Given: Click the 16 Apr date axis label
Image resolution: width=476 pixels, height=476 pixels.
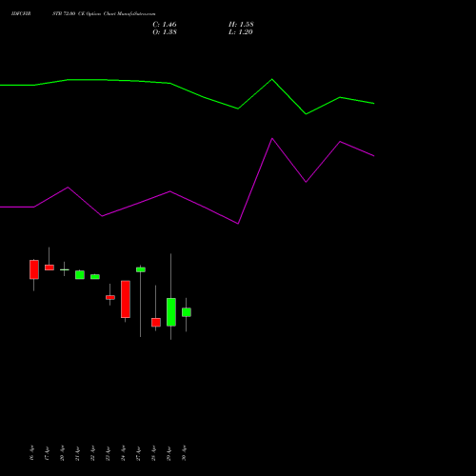Looking at the screenshot, I should click(x=31, y=453).
